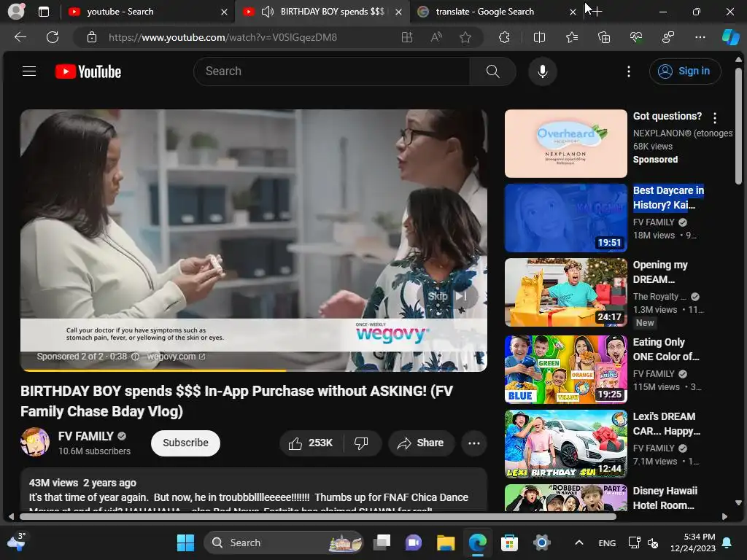
Task: Open Lexi's DREAM CAR video thumbnail
Action: coord(565,444)
